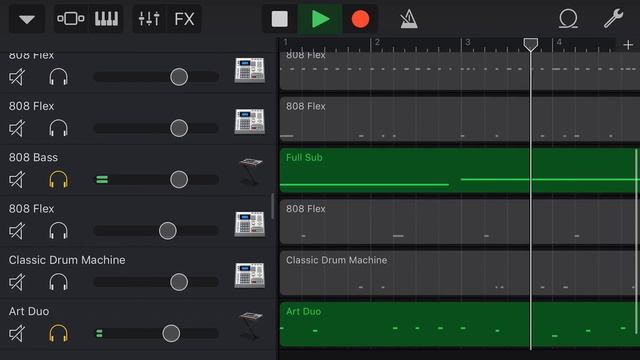Select the Art Duo keyboard instrument icon

250,326
